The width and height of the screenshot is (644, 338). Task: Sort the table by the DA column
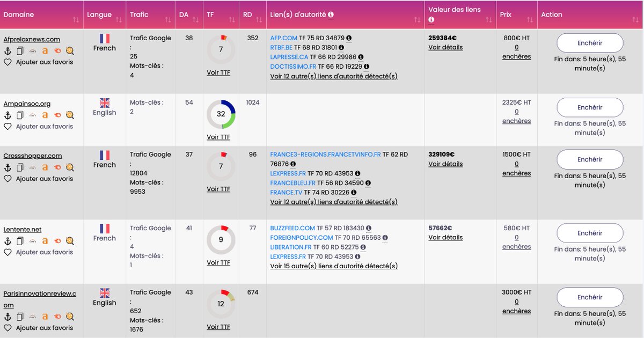click(x=195, y=20)
